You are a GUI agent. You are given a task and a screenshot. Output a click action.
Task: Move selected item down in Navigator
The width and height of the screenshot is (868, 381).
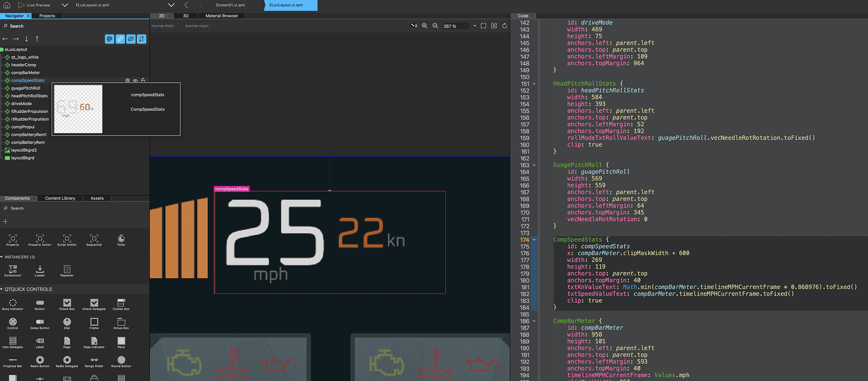(x=26, y=39)
